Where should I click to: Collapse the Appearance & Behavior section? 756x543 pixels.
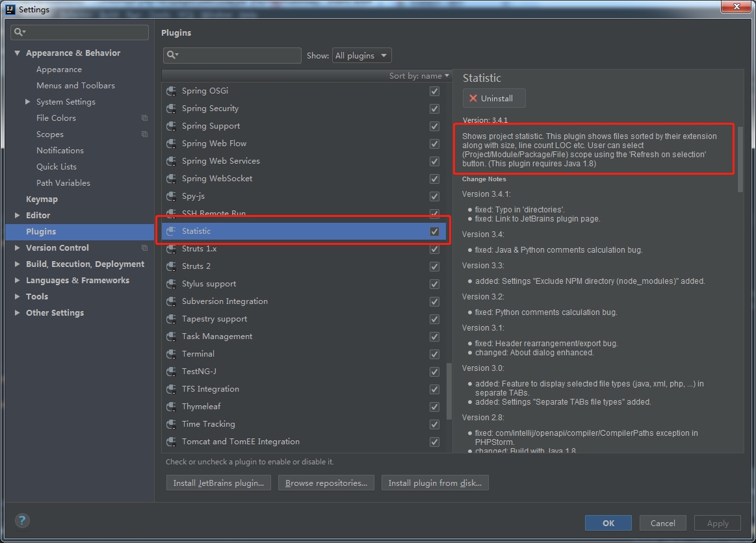pos(18,53)
